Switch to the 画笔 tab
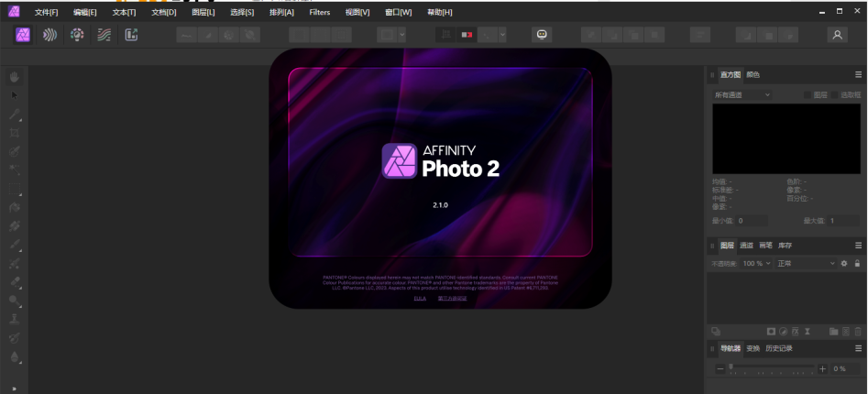The image size is (868, 394). coord(765,246)
